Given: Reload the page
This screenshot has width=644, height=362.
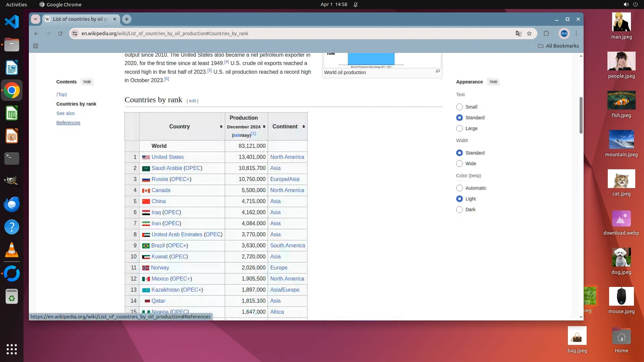Looking at the screenshot, I should coord(60,34).
